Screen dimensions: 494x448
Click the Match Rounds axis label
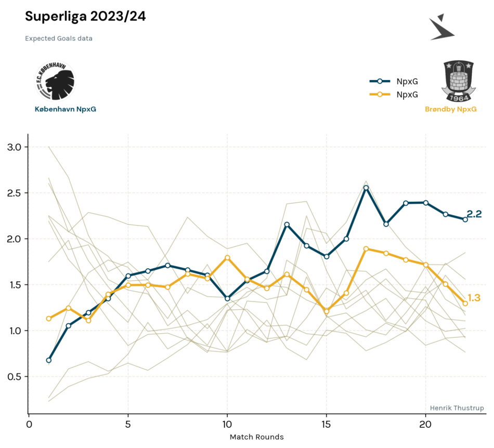tap(257, 437)
